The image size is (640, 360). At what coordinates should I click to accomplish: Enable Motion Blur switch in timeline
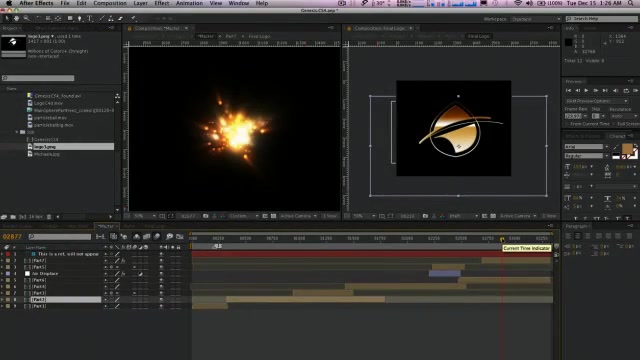[x=157, y=236]
